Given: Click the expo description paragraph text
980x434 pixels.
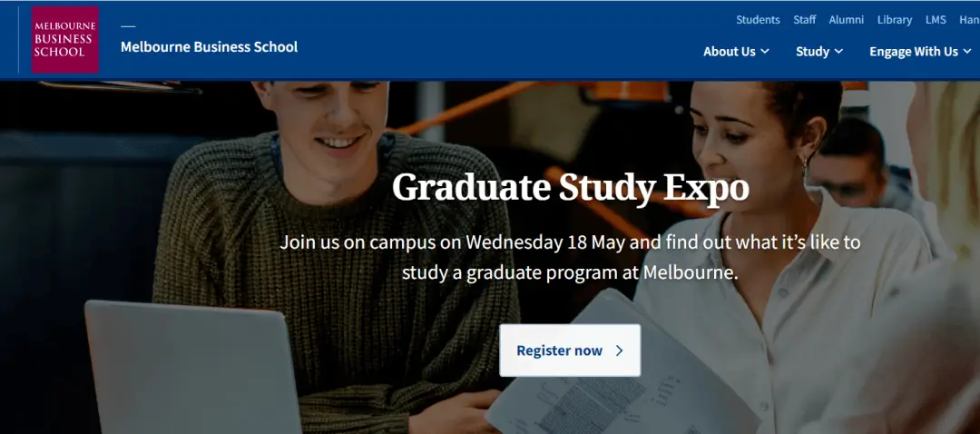Looking at the screenshot, I should (x=570, y=257).
